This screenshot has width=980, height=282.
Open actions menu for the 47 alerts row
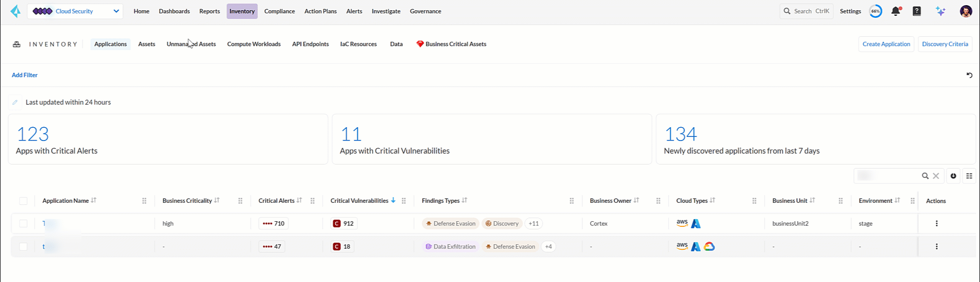pyautogui.click(x=937, y=246)
